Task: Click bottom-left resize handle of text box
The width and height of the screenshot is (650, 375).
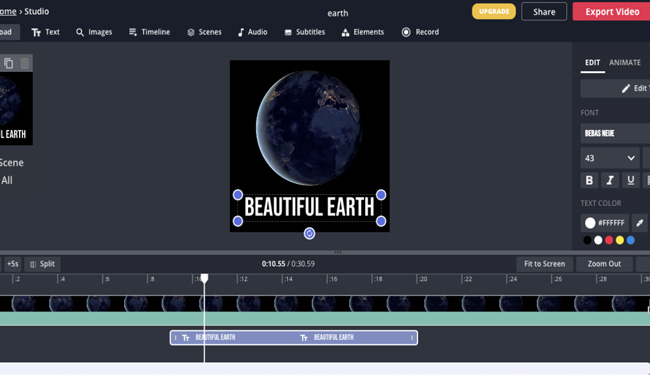Action: (x=238, y=221)
